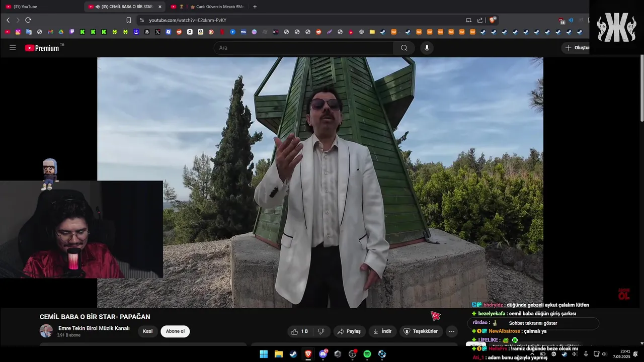Open OBS Studio taskbar icon

352,354
